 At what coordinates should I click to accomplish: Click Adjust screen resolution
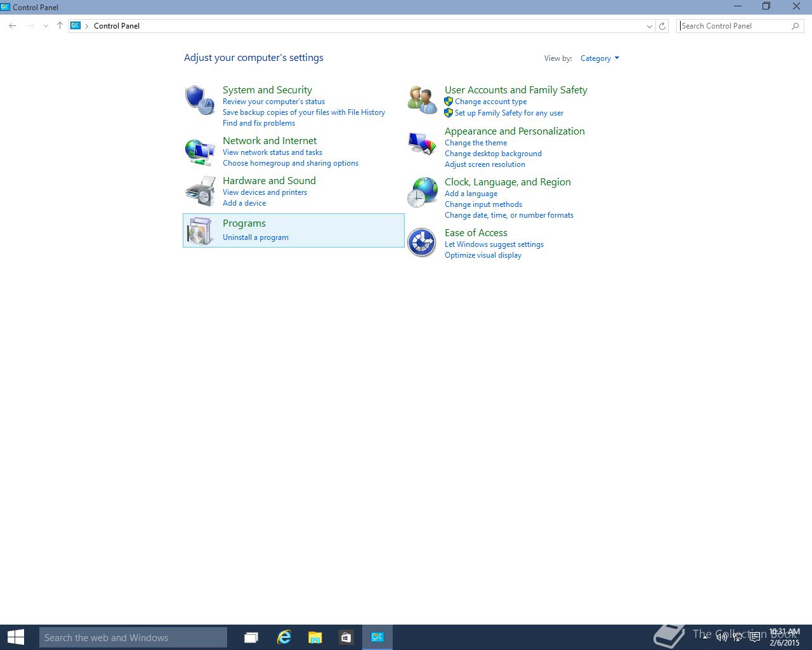click(485, 164)
